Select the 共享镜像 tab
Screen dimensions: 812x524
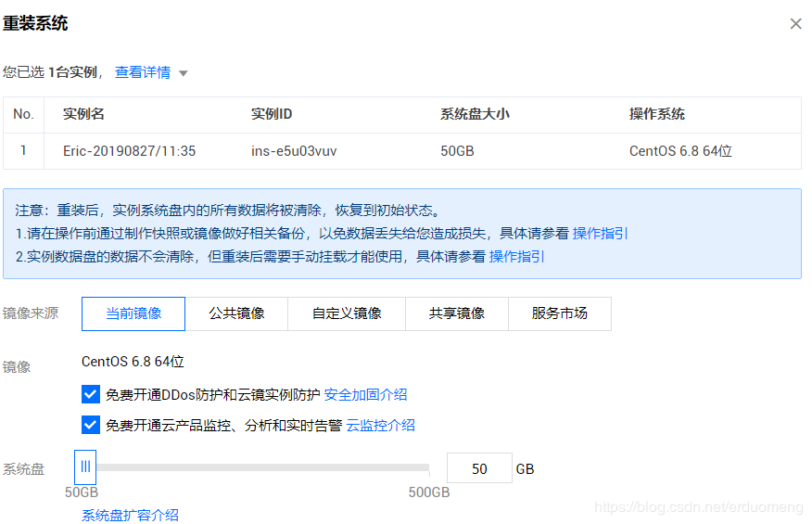point(456,313)
